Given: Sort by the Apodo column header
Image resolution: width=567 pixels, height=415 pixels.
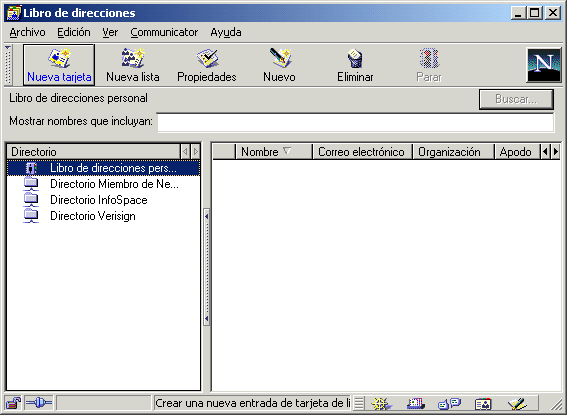Looking at the screenshot, I should 517,152.
